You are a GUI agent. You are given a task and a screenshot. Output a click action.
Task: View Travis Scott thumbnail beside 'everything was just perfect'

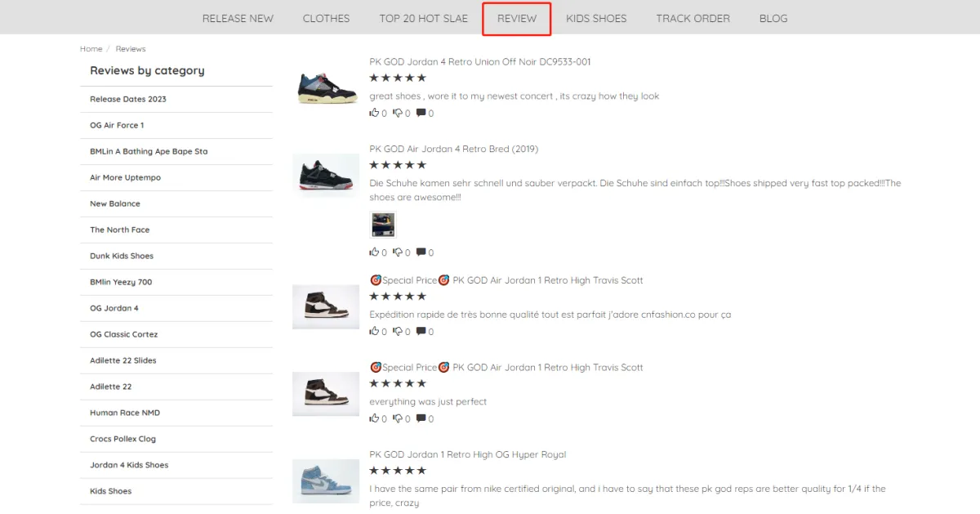click(x=326, y=394)
